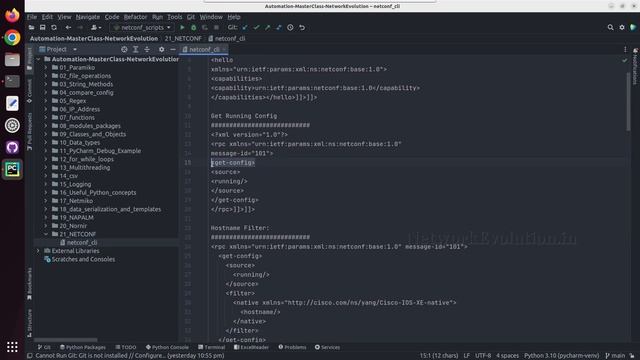Select opened file target icon in Project panel
Screen dimensions: 640x360
(124, 49)
